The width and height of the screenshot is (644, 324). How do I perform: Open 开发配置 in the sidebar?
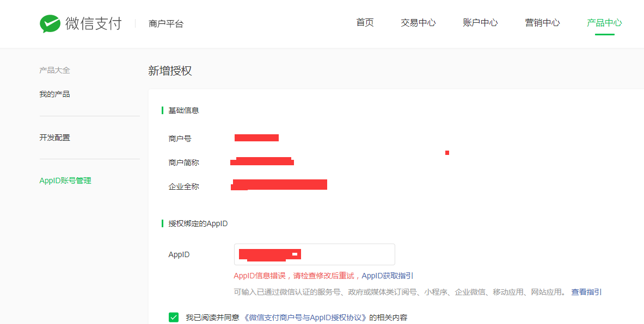pos(54,138)
